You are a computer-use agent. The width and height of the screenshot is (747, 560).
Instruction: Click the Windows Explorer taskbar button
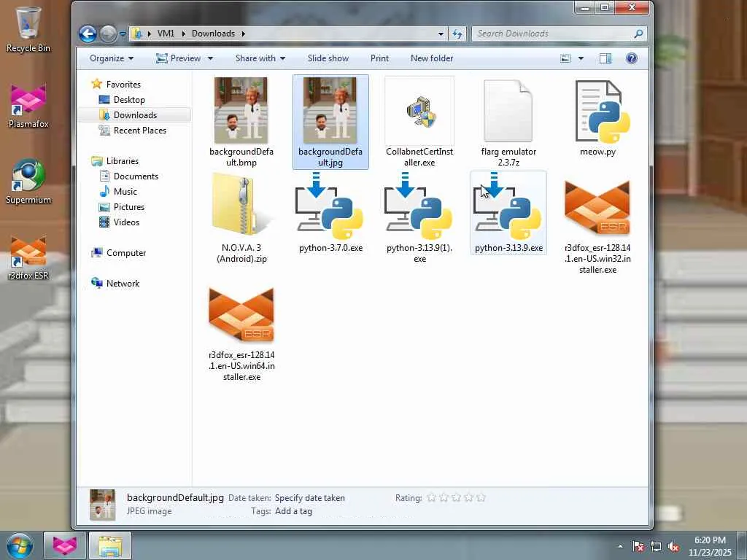coord(110,545)
